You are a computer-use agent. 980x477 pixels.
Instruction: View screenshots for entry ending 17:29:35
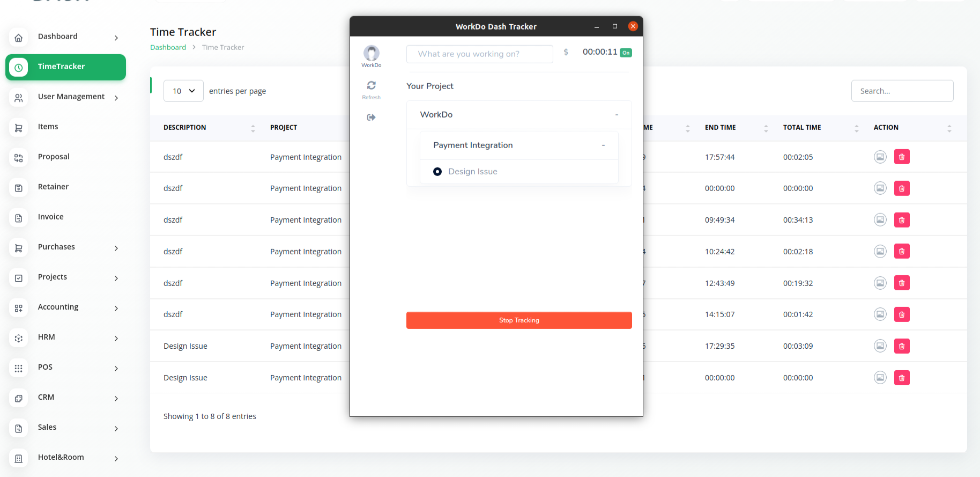pyautogui.click(x=880, y=346)
